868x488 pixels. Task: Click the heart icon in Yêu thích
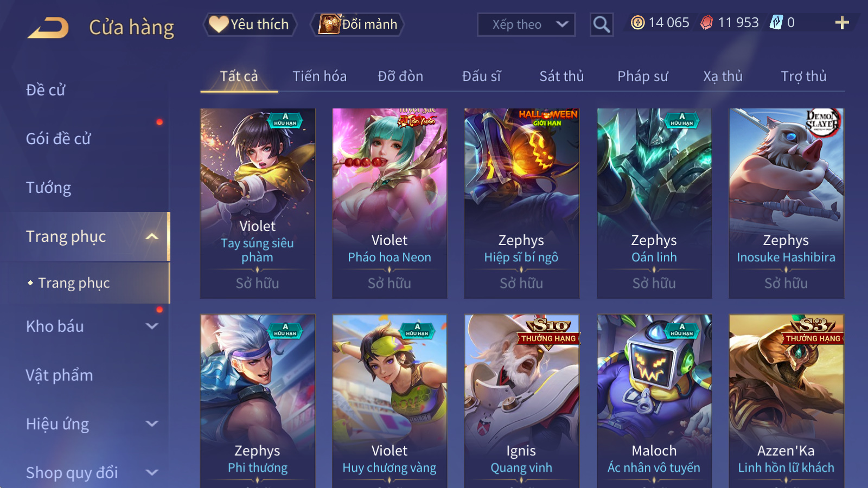tap(219, 24)
